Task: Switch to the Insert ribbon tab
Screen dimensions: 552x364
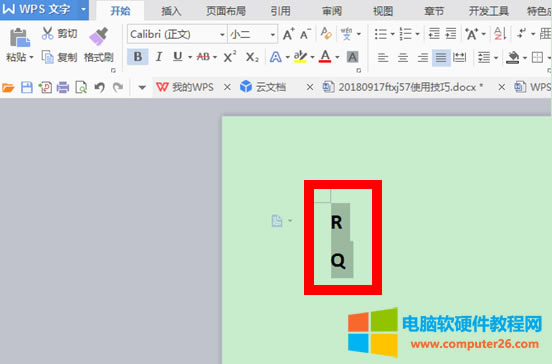Action: (x=171, y=11)
